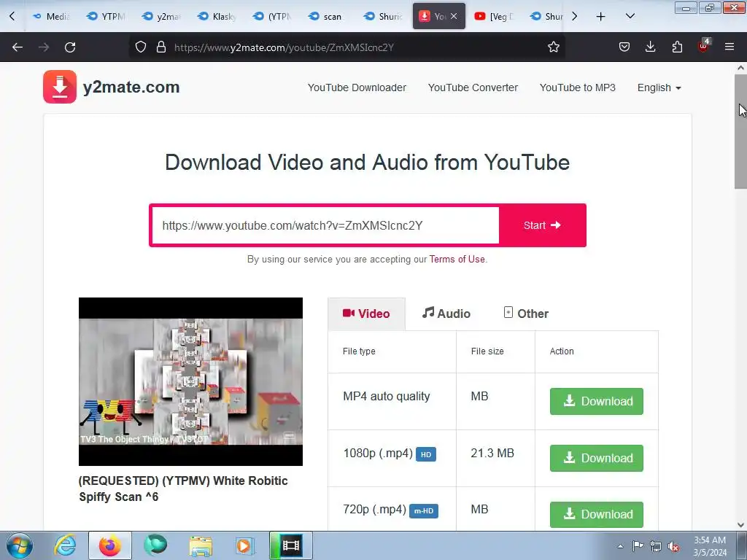Image resolution: width=747 pixels, height=560 pixels.
Task: Open the YouTube Converter nav link
Action: (x=473, y=87)
